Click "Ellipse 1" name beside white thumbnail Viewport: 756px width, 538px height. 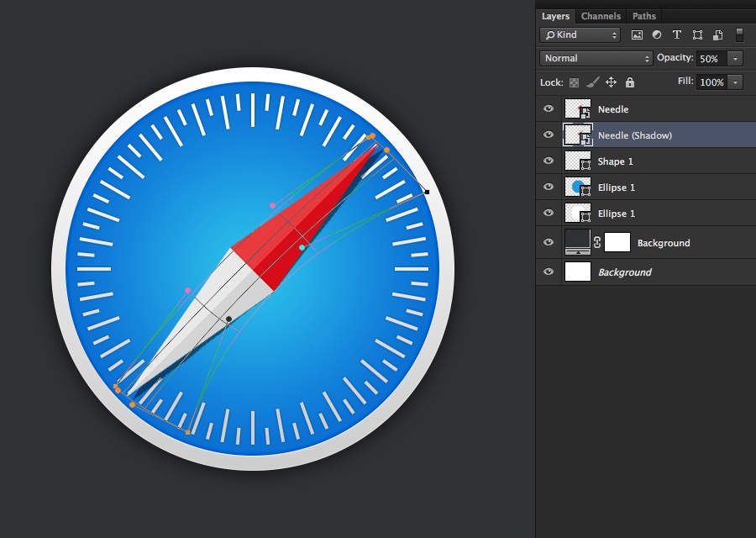click(617, 214)
